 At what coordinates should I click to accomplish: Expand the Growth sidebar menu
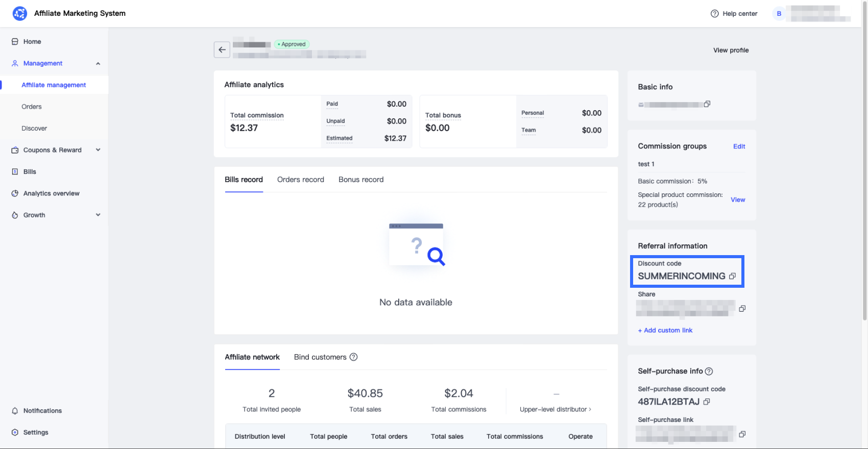98,215
